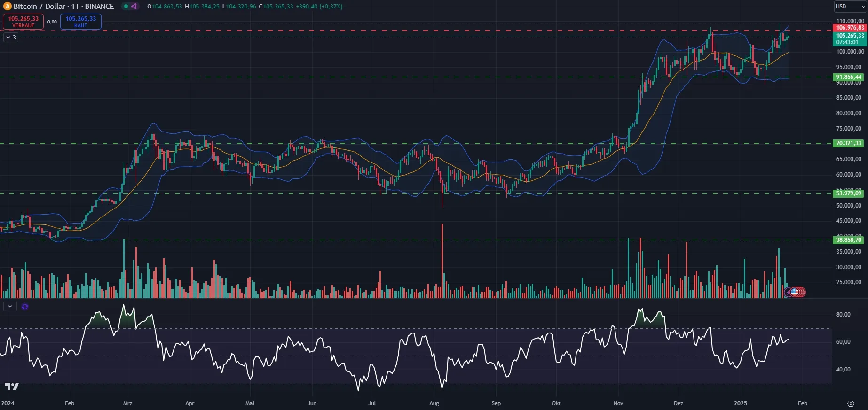This screenshot has height=410, width=868.
Task: Collapse the indicator legend showing 3
Action: point(11,37)
